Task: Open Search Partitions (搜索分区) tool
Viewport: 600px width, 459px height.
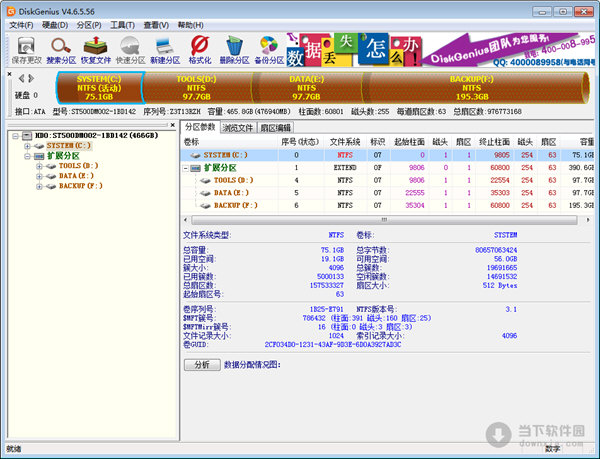Action: pyautogui.click(x=61, y=50)
